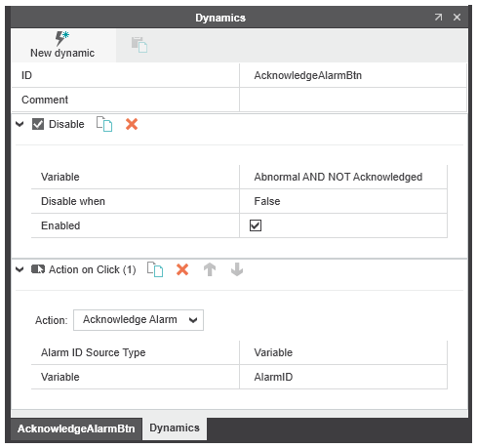Move Action on Click up

(210, 269)
